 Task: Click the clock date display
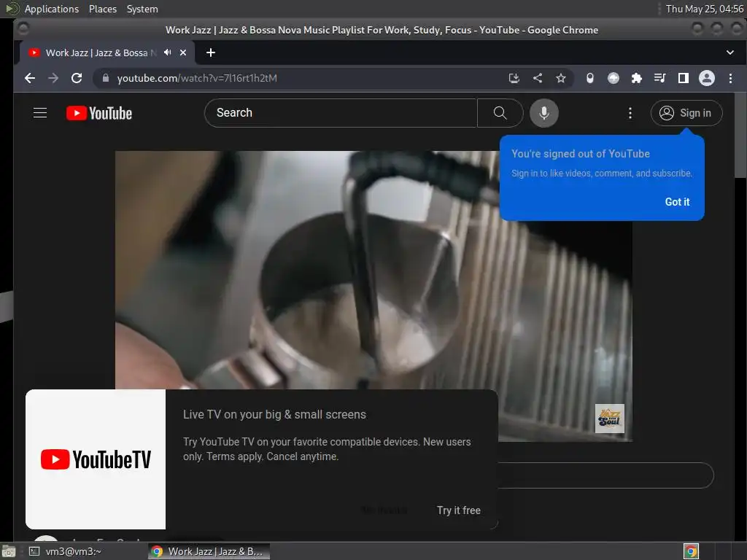pyautogui.click(x=705, y=9)
